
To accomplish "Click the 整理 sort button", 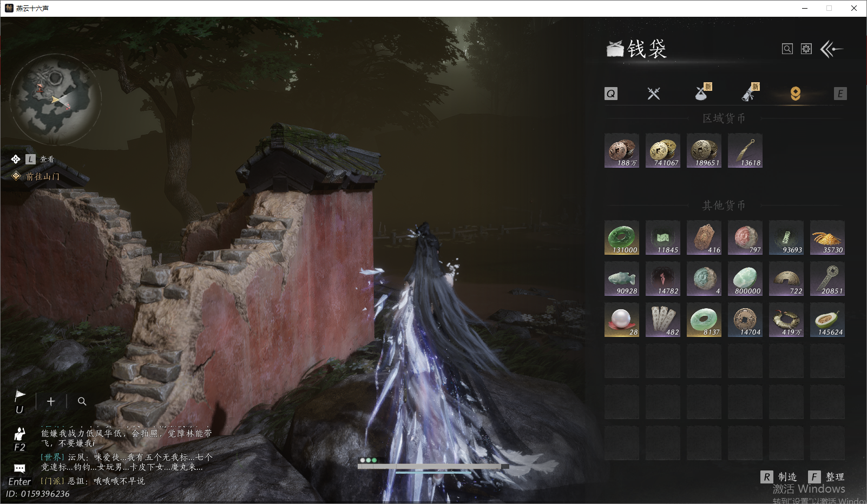I will click(x=826, y=477).
